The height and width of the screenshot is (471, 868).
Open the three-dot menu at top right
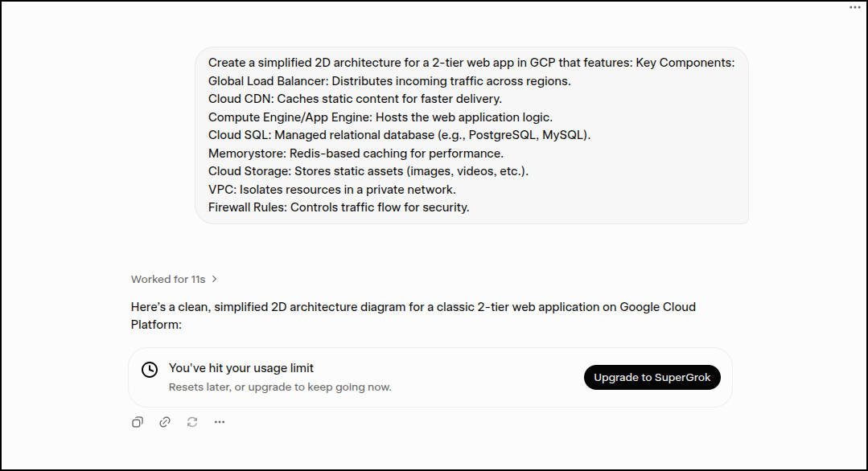[x=855, y=7]
